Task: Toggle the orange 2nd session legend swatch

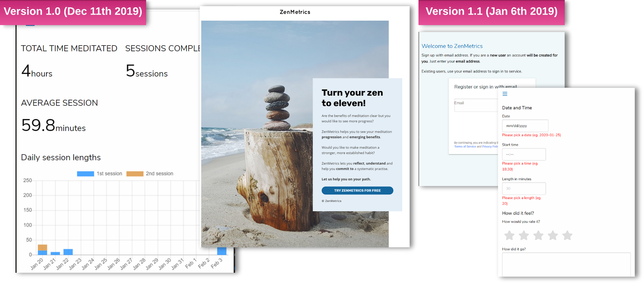Action: [x=135, y=174]
